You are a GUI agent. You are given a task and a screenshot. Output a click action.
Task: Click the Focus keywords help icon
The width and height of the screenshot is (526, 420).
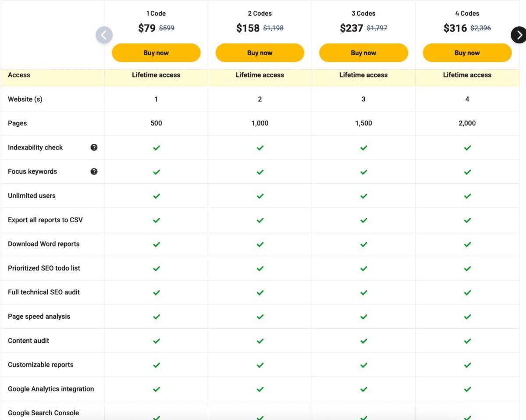pos(94,171)
